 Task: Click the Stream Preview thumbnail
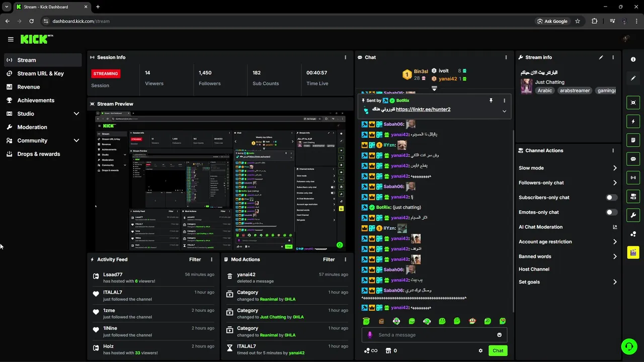[220, 181]
